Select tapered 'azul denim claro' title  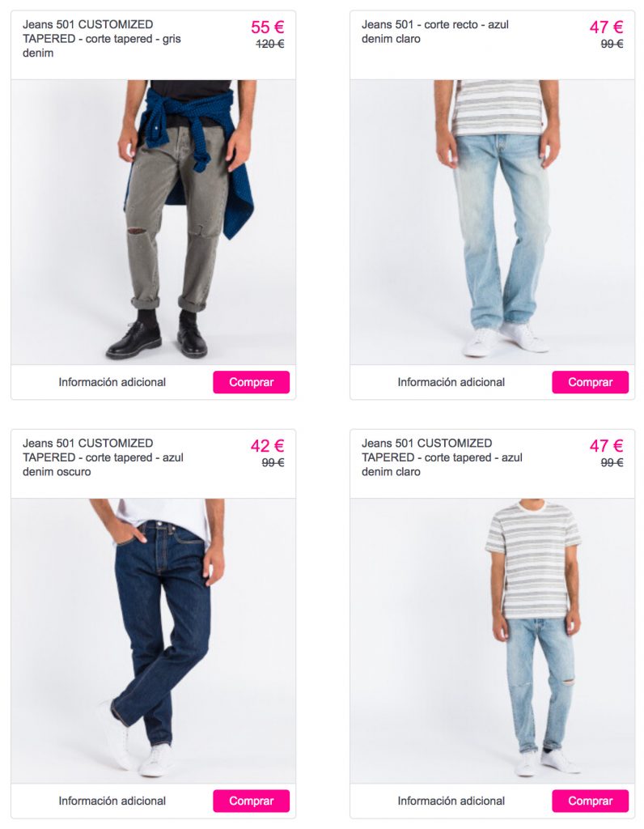pyautogui.click(x=442, y=457)
